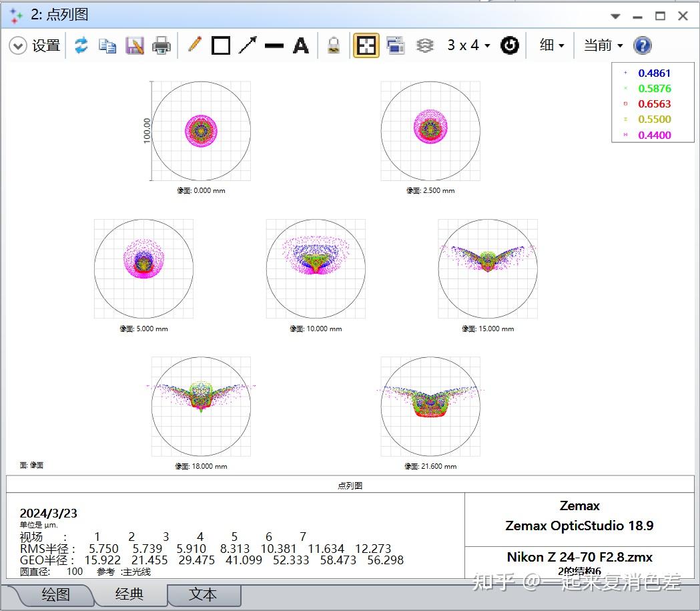Select the pencil annotation tool

194,45
